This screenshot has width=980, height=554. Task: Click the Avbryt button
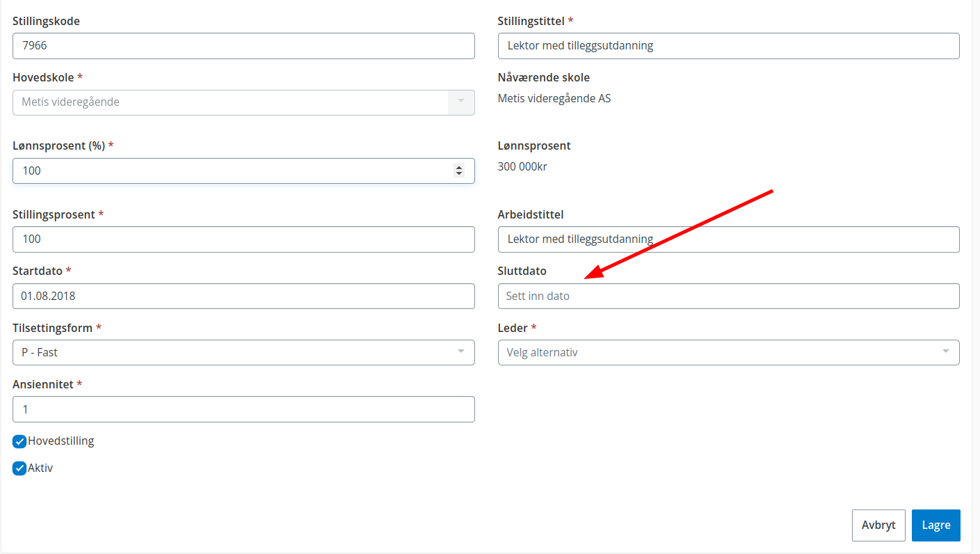click(878, 525)
